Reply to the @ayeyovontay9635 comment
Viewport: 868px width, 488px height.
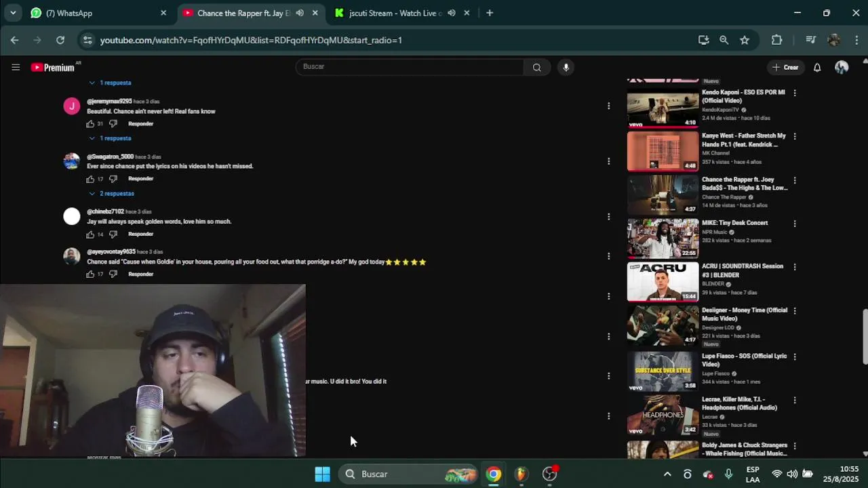click(140, 274)
